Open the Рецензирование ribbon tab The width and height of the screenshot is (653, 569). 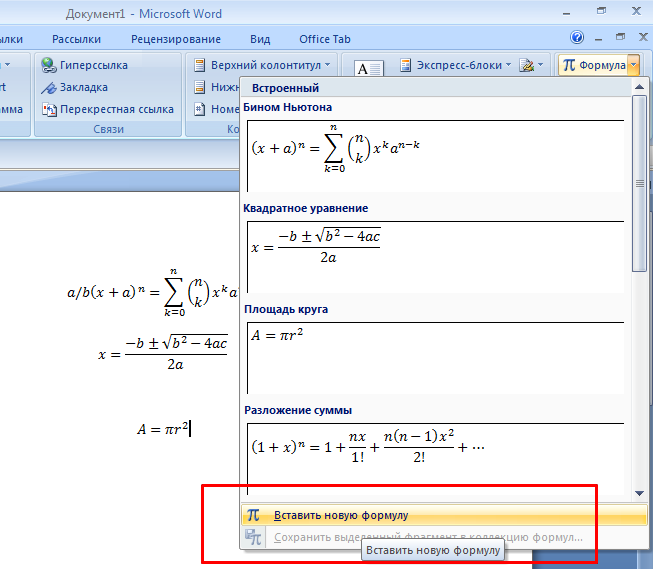coord(176,39)
